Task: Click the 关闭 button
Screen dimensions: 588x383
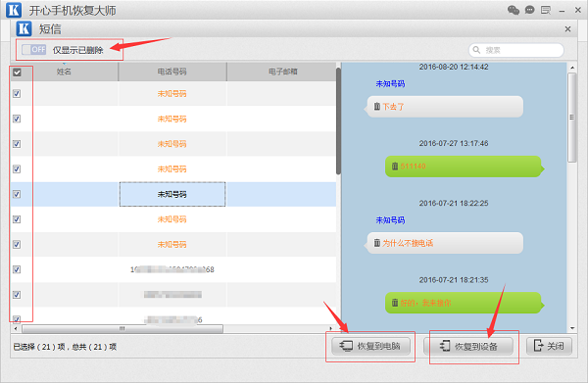Action: (x=550, y=346)
